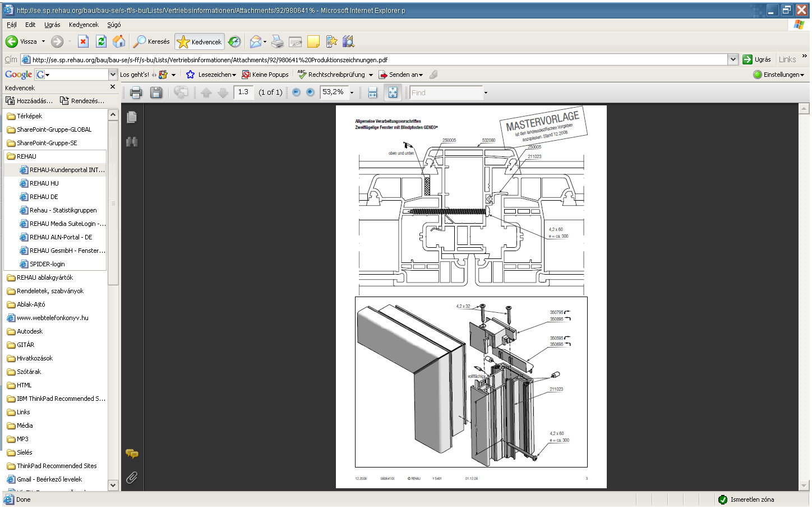Click PDF viewer scroll up arrow
This screenshot has height=509, width=812.
(x=804, y=108)
